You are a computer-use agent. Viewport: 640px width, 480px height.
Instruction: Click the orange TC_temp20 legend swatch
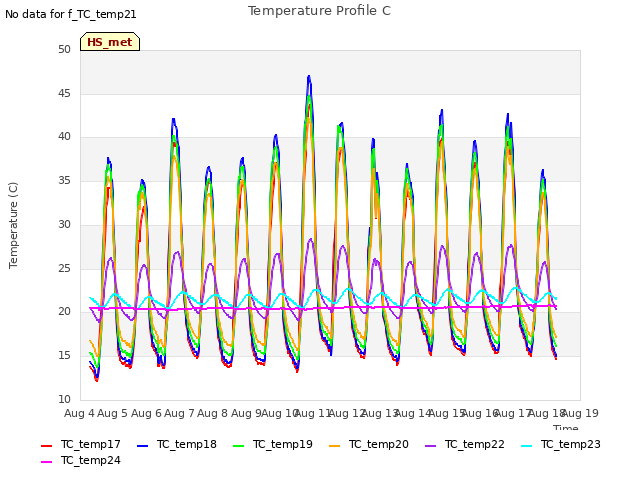click(334, 446)
